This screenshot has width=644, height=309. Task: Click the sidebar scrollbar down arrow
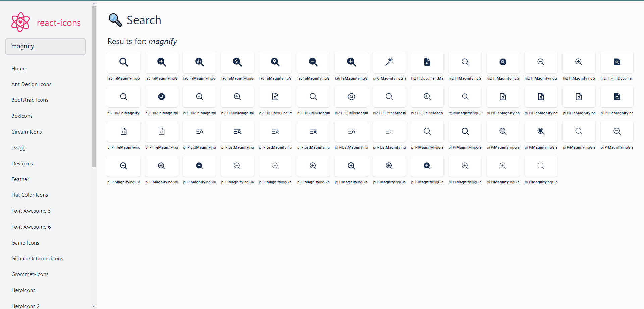94,306
